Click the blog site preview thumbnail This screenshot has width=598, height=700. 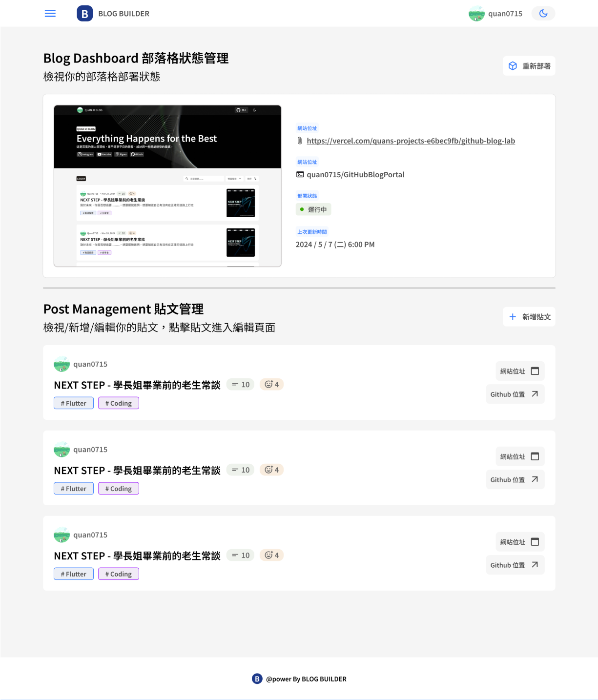pos(167,185)
